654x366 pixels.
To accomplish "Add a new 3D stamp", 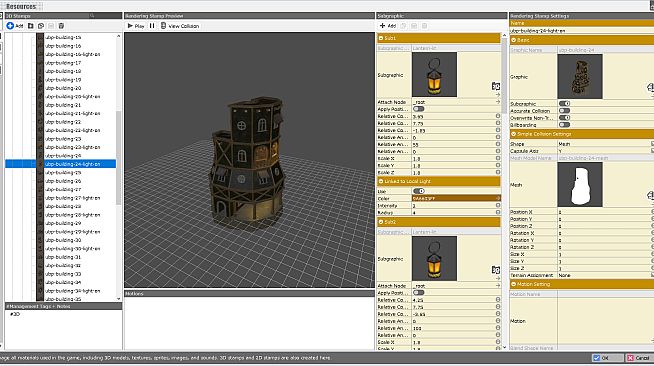I will [15, 26].
